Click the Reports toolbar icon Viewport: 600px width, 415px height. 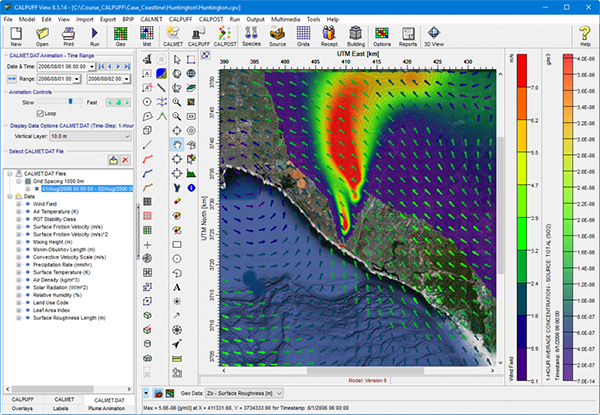(408, 37)
